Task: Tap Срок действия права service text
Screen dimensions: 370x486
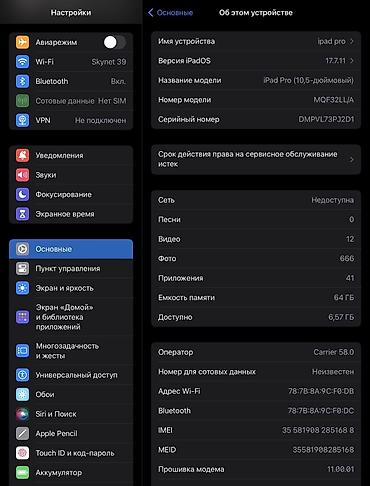Action: coord(248,159)
